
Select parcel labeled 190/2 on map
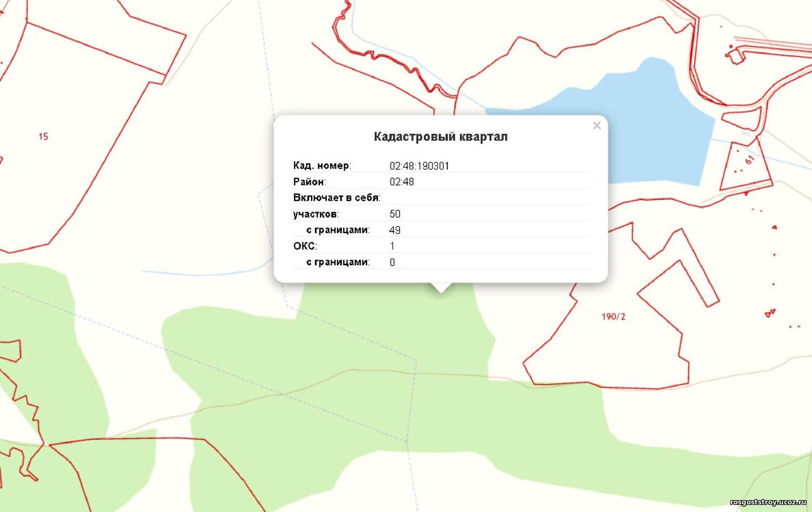coord(613,317)
